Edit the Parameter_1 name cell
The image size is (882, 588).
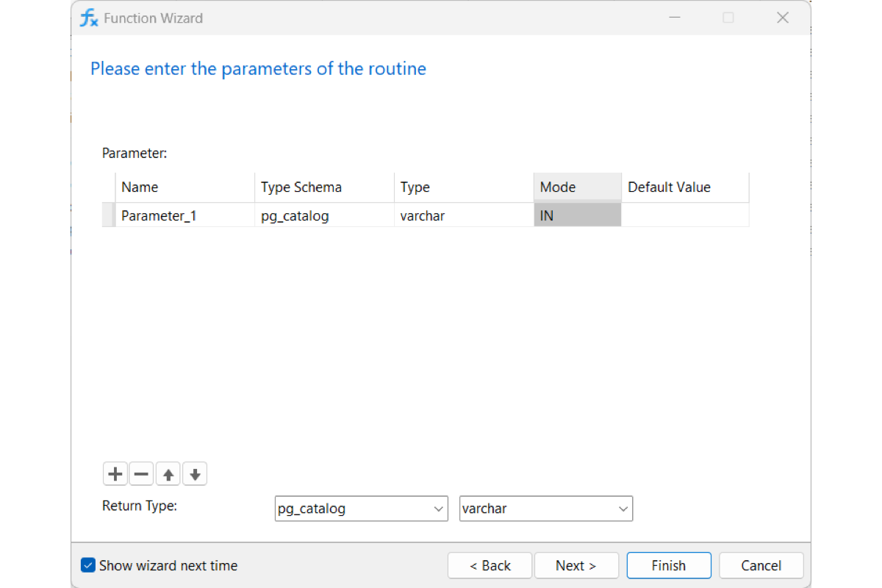click(185, 215)
